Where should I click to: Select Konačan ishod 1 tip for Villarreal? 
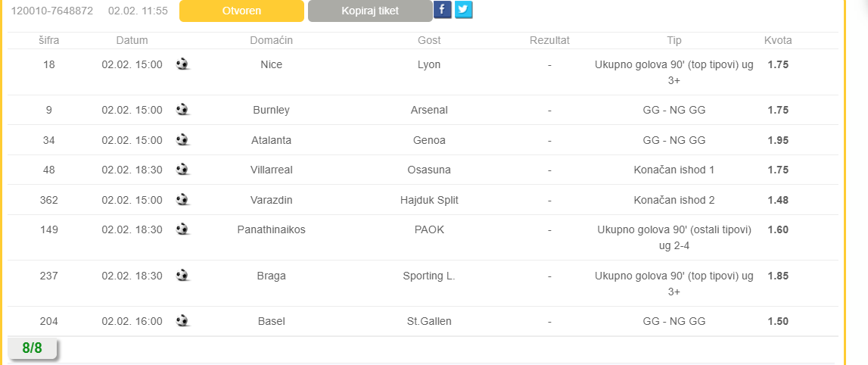tap(674, 170)
